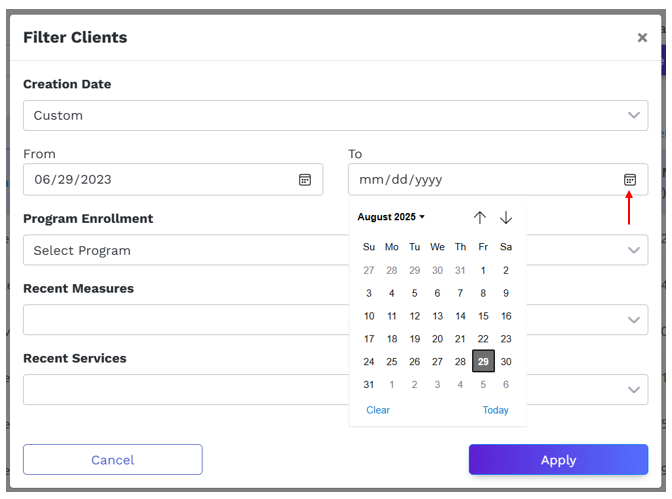672x499 pixels.
Task: Click the To field calendar icon
Action: click(x=630, y=180)
